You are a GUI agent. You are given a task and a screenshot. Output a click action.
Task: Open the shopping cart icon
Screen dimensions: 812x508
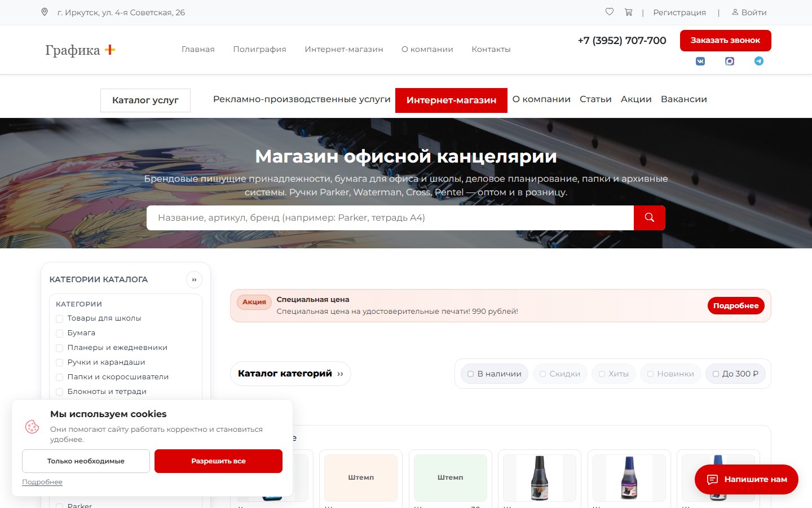point(628,12)
